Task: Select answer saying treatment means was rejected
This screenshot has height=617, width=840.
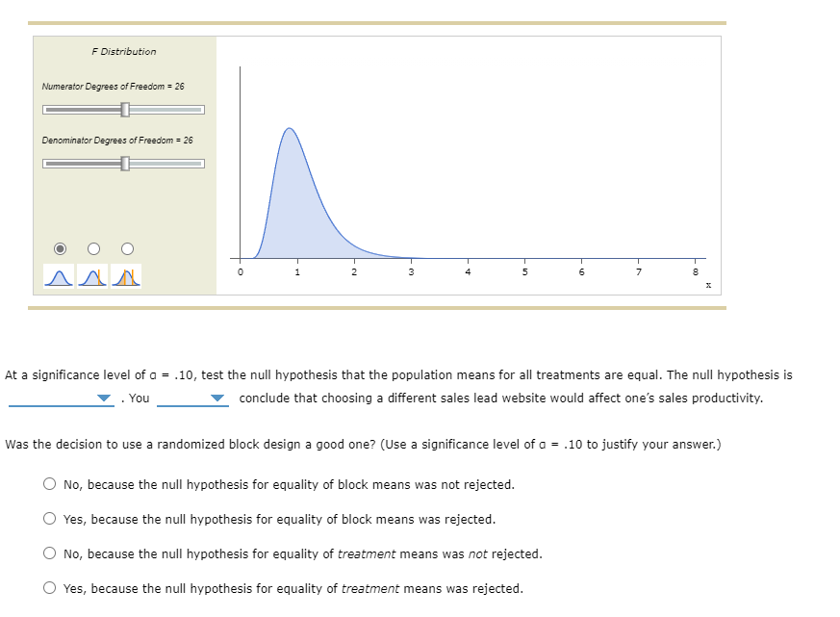Action: tap(49, 588)
